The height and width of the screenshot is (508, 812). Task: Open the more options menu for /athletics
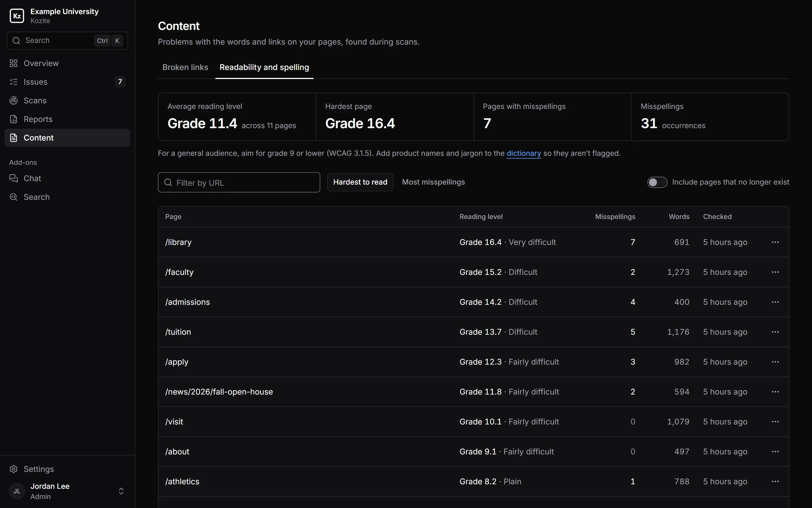click(x=775, y=481)
